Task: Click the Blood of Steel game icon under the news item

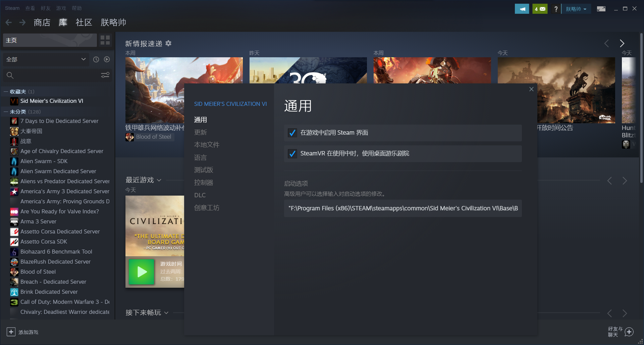Action: click(129, 137)
